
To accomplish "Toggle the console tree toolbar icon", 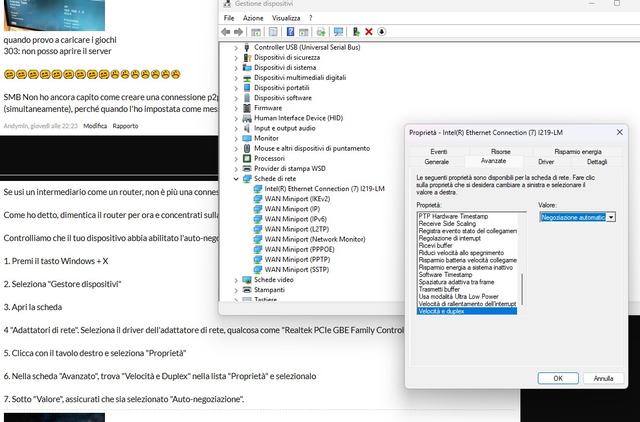I will [x=256, y=32].
